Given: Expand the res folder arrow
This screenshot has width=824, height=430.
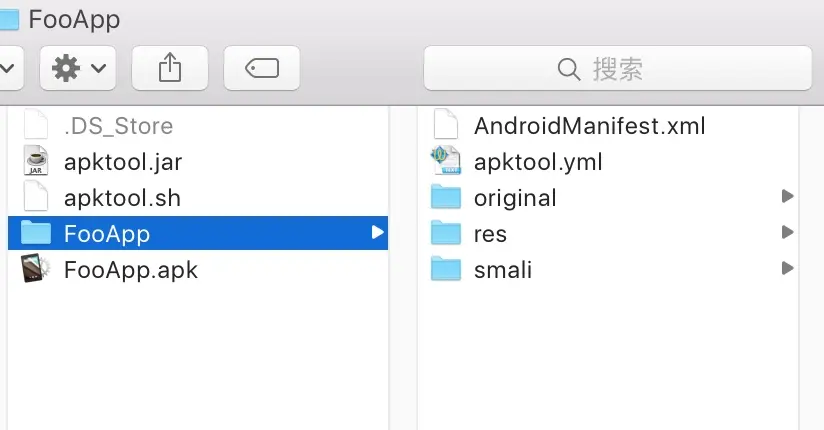Looking at the screenshot, I should [787, 232].
